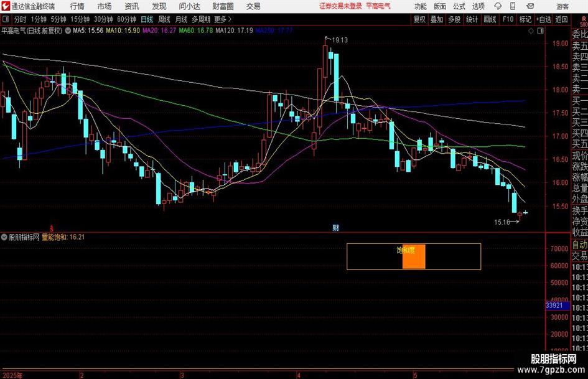This screenshot has width=588, height=379.
Task: Open the customer service headset icon
Action: pyautogui.click(x=498, y=6)
